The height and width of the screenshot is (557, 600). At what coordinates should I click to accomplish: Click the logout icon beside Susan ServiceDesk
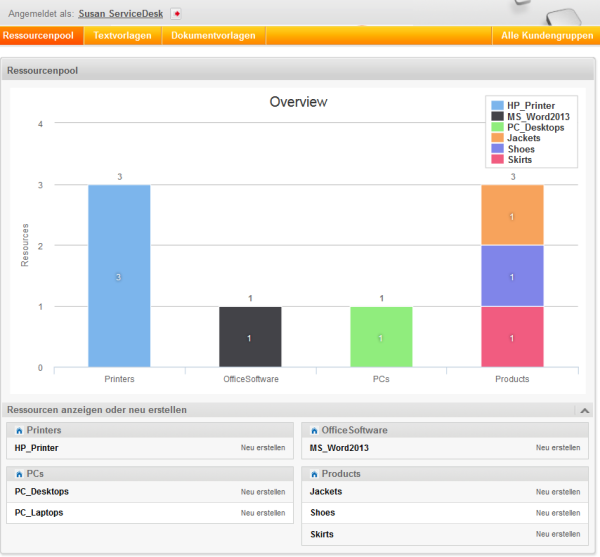pyautogui.click(x=177, y=14)
